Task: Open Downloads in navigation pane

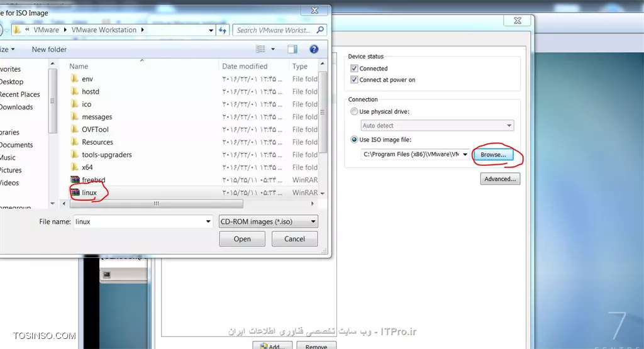Action: [x=16, y=107]
